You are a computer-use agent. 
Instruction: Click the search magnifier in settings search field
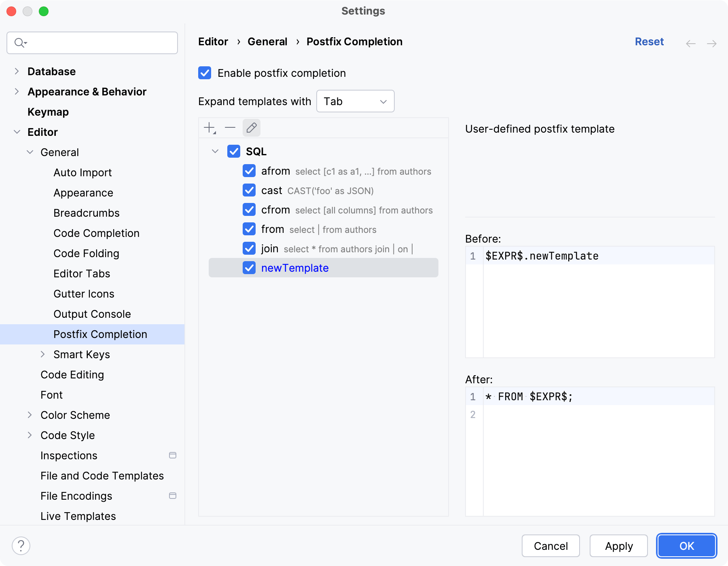click(19, 42)
